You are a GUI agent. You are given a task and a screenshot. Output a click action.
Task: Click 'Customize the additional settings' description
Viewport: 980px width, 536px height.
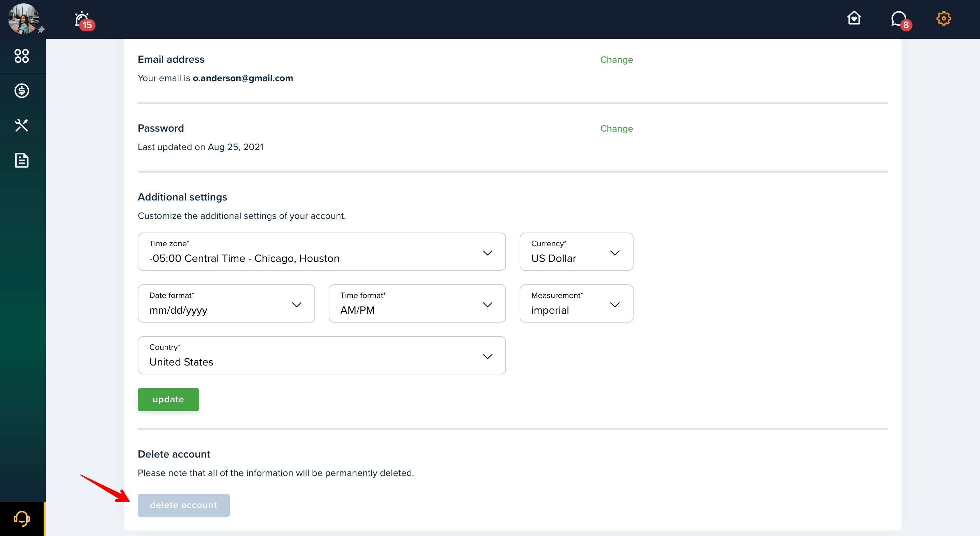(241, 216)
